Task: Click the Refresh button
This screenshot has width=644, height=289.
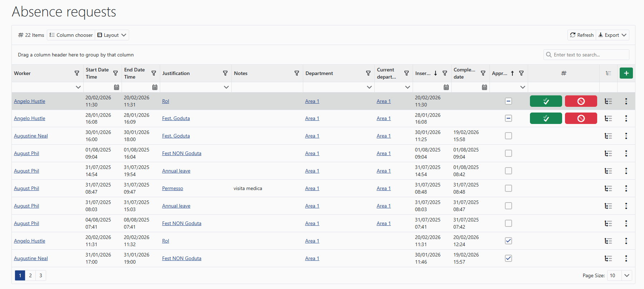Action: point(582,35)
